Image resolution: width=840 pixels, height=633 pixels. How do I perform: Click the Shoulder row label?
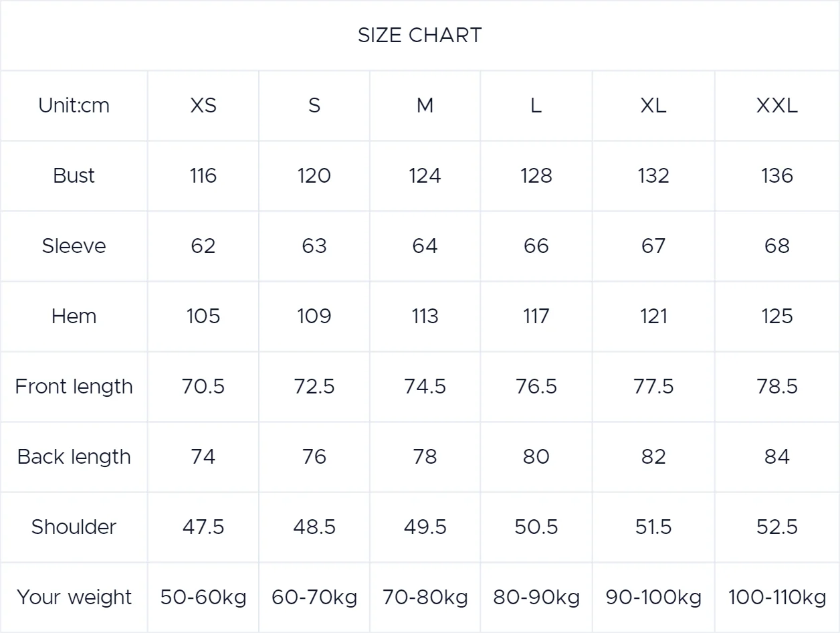click(74, 527)
